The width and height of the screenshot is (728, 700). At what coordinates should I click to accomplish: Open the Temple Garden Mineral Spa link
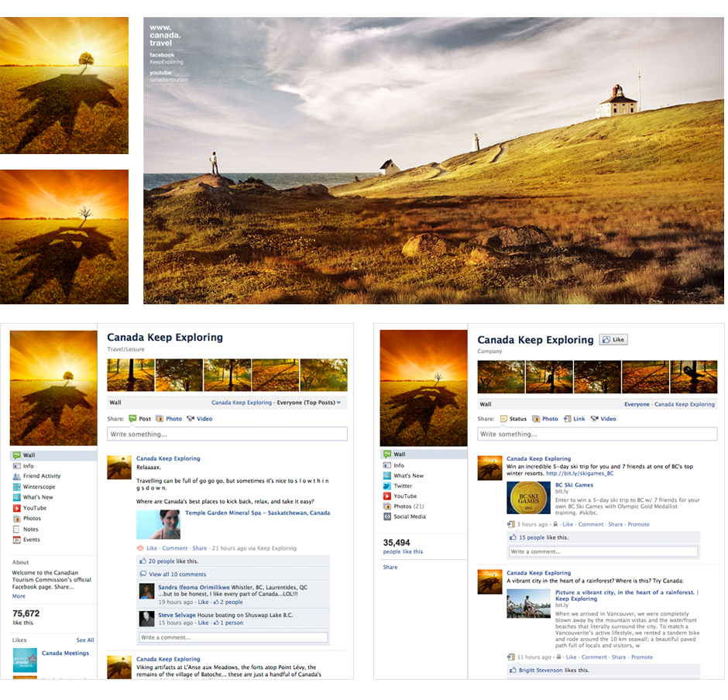pyautogui.click(x=258, y=513)
